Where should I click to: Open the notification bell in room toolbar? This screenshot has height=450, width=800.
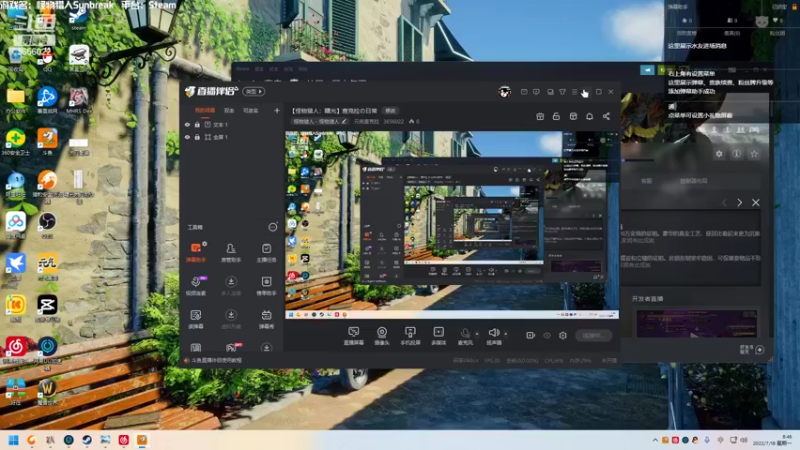coord(589,116)
